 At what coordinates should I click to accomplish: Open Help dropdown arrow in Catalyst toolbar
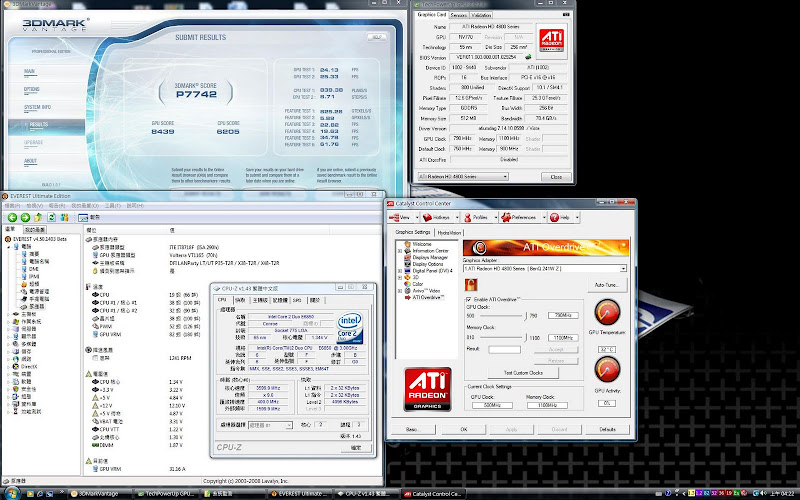(577, 217)
